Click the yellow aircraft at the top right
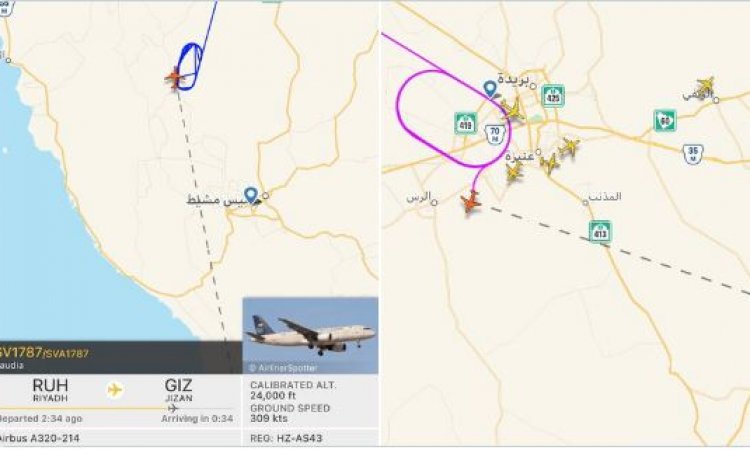Viewport: 750px width, 450px height. pos(706,86)
